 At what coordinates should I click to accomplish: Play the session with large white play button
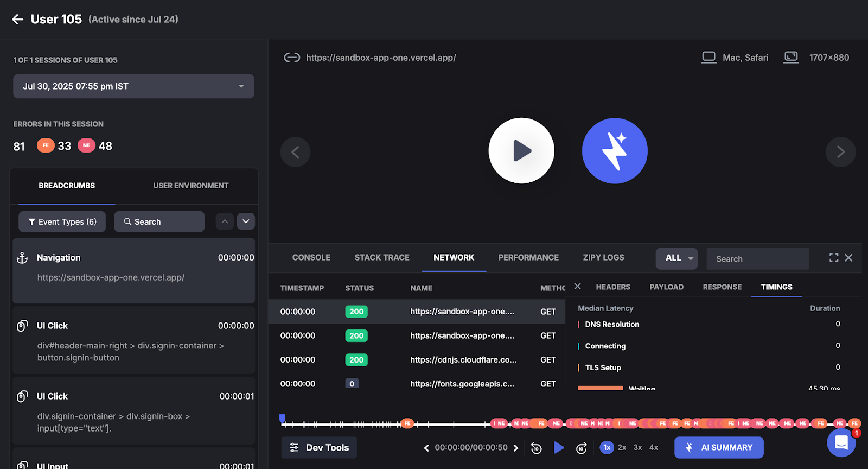click(x=521, y=151)
